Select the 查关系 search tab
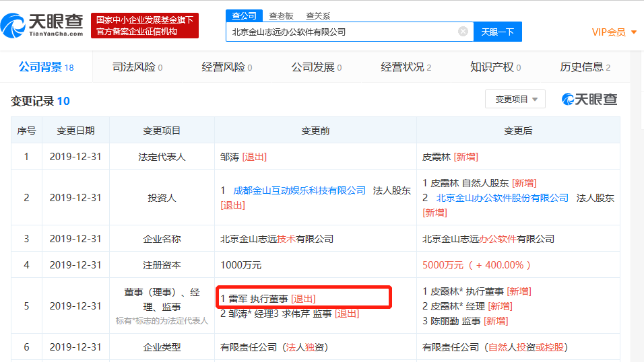This screenshot has width=644, height=362. (318, 16)
